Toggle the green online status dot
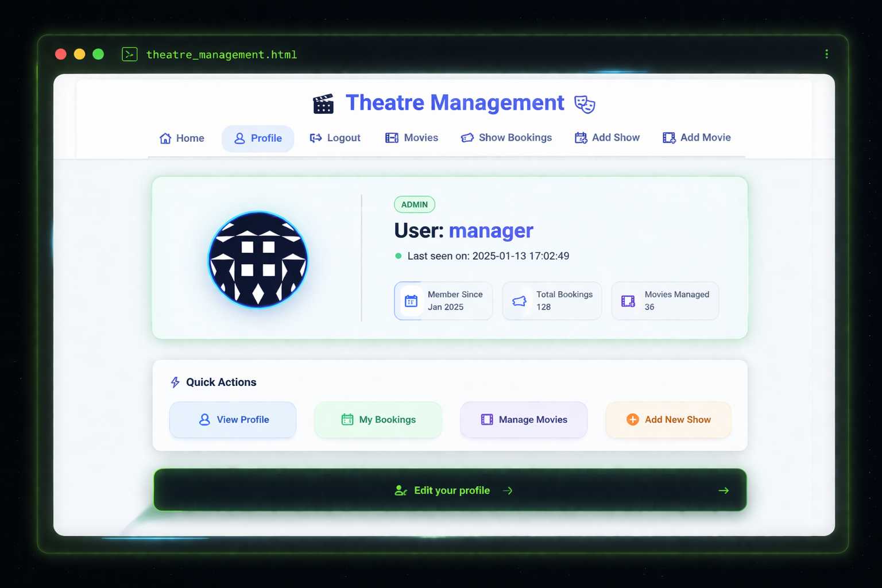Viewport: 882px width, 588px height. (x=399, y=256)
